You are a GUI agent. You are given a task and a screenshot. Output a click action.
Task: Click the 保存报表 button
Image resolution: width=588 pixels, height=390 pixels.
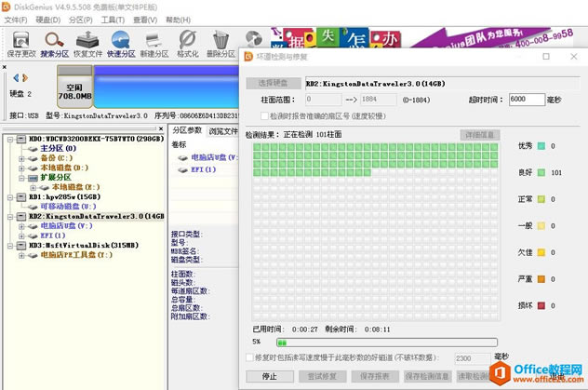click(x=375, y=376)
